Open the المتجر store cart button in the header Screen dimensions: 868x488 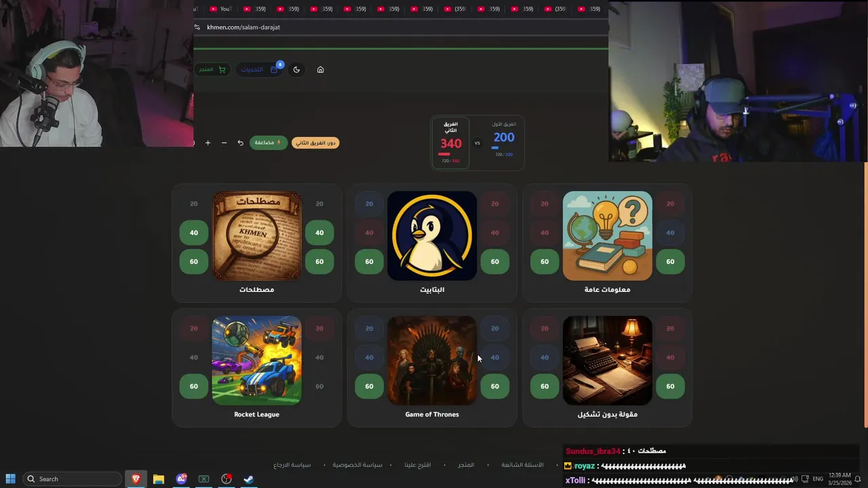[x=212, y=69]
